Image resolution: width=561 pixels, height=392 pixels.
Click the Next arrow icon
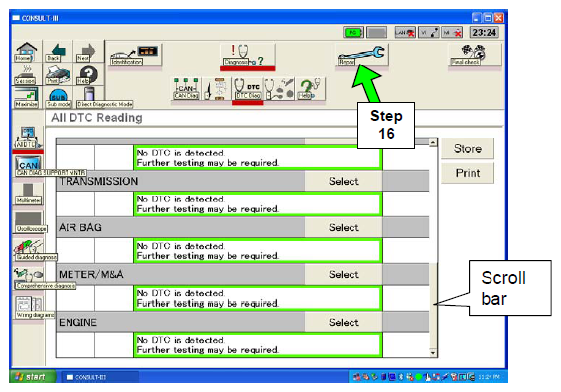click(x=88, y=52)
